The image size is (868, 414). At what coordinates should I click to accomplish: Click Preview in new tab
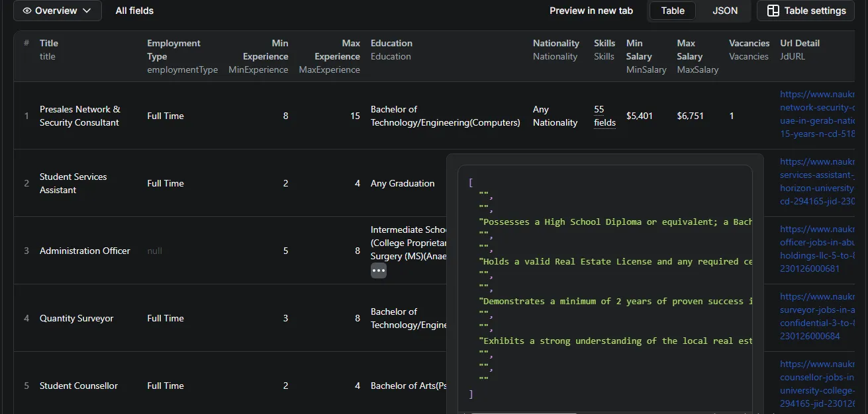click(591, 11)
